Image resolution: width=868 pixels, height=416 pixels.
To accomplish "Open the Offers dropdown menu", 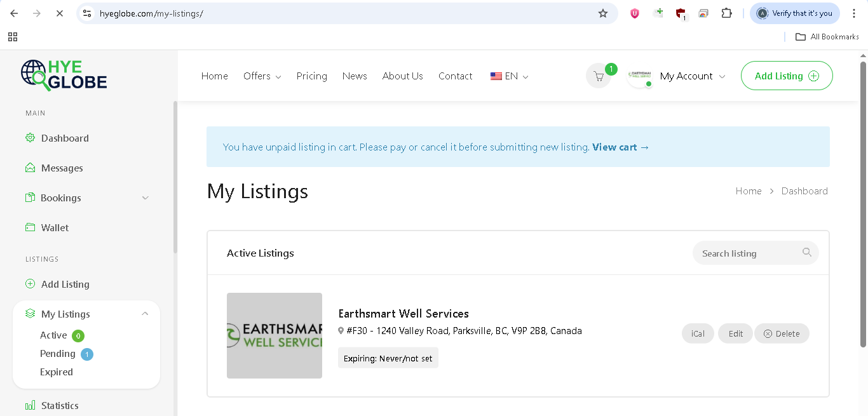I will (x=262, y=76).
